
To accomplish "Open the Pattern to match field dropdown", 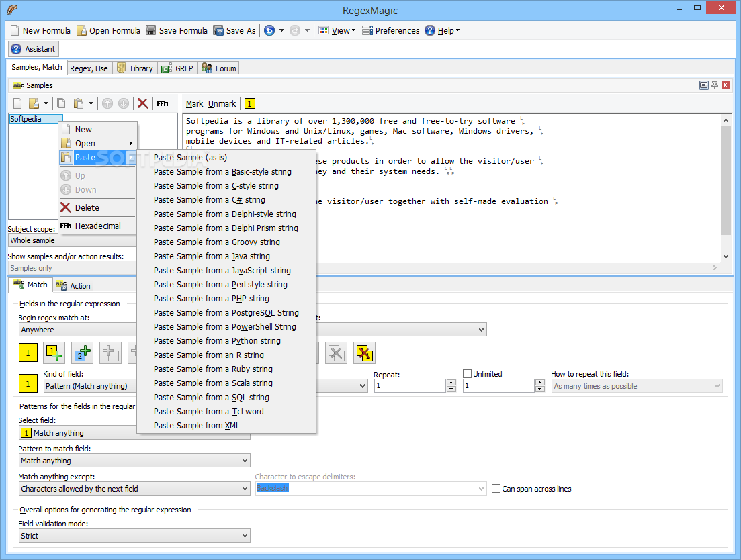I will point(134,461).
